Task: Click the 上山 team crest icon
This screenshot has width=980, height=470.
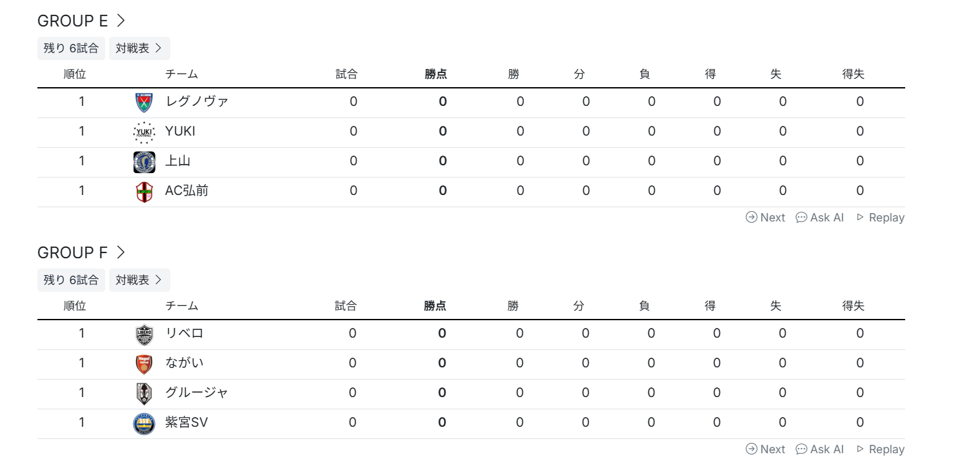Action: [144, 161]
